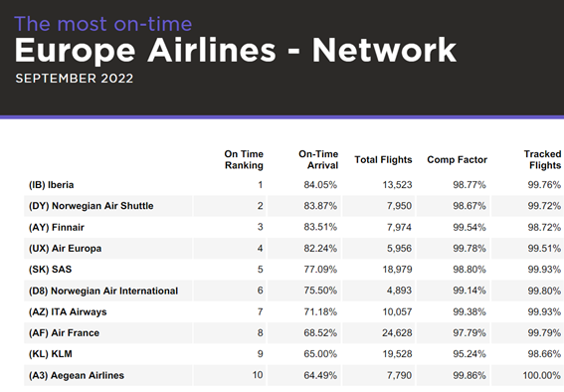Click the On-Time Arrival column header

pos(318,159)
